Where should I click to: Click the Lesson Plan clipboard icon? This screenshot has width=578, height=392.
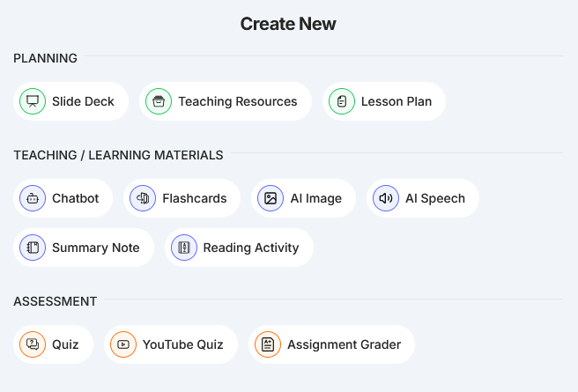click(x=342, y=101)
